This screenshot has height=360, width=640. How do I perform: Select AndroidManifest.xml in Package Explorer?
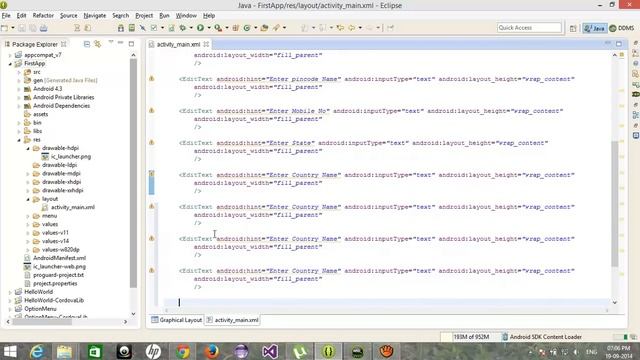[55, 258]
